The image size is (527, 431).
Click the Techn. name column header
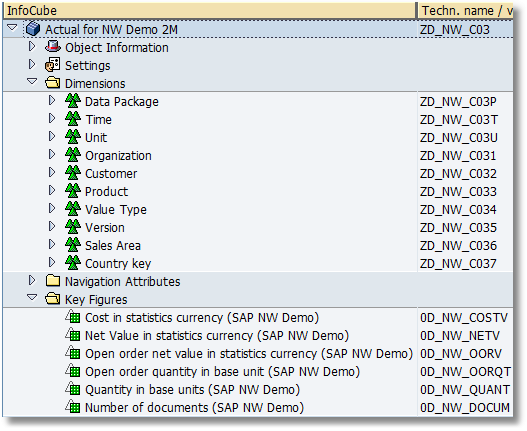pos(465,11)
